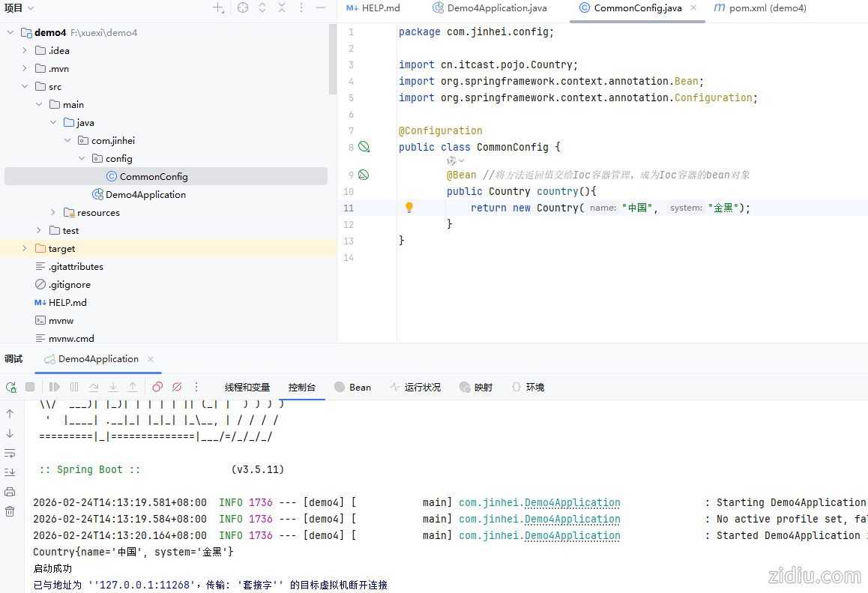Toggle Mute Breakpoints in debug toolbar
Image resolution: width=868 pixels, height=593 pixels.
177,388
